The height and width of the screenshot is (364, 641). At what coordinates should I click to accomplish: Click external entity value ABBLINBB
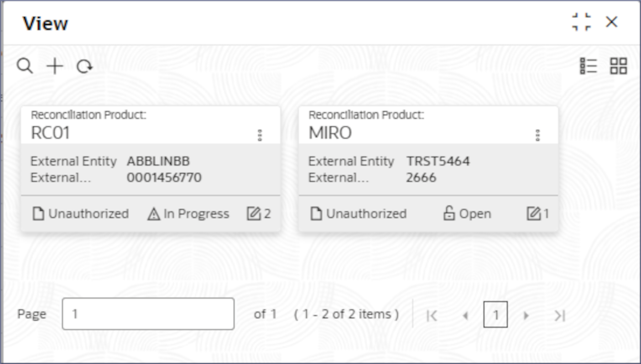[x=158, y=161]
